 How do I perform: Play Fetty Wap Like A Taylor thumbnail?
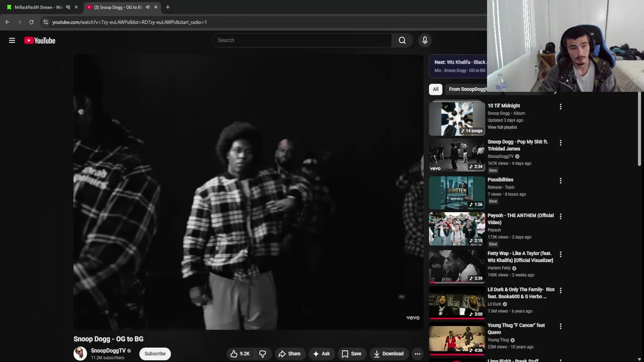(457, 266)
